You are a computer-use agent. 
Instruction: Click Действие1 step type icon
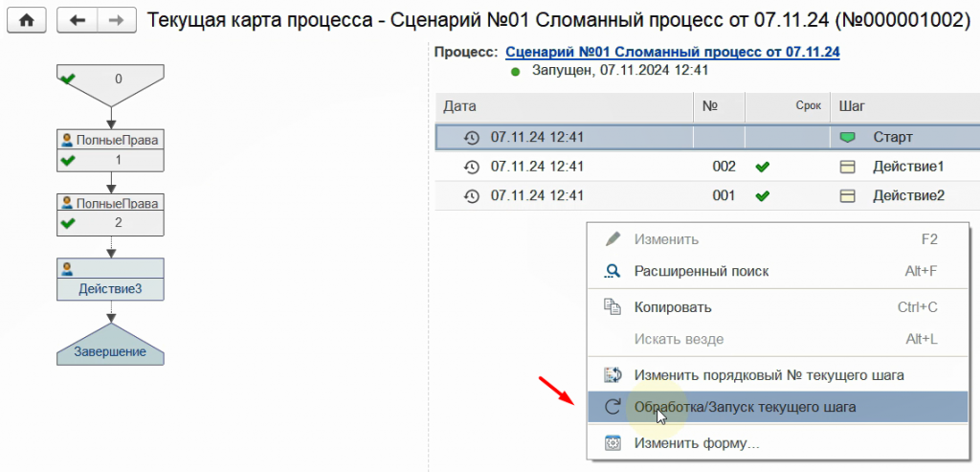coord(847,167)
